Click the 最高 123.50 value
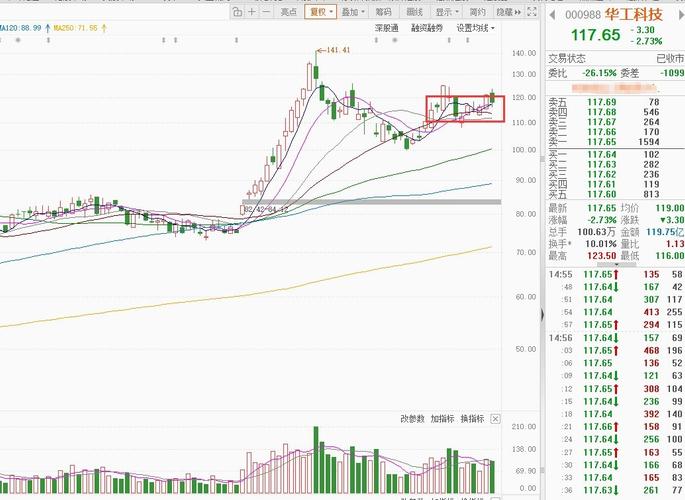The width and height of the screenshot is (685, 500). pos(602,256)
